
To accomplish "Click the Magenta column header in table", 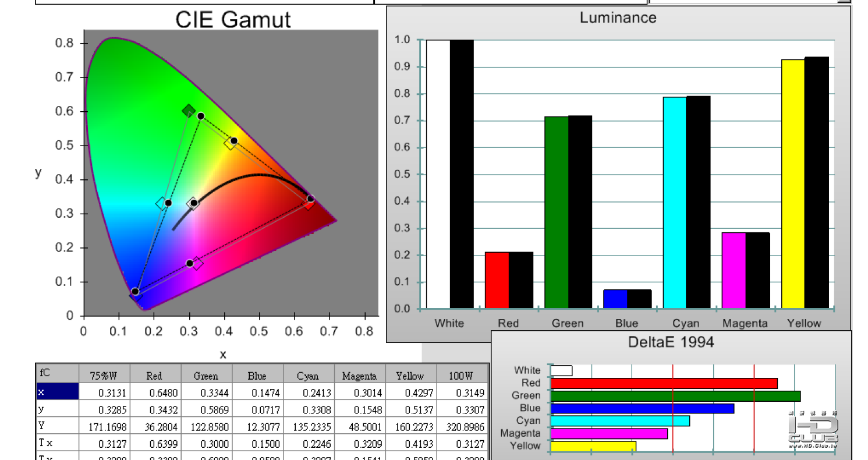I will (360, 374).
